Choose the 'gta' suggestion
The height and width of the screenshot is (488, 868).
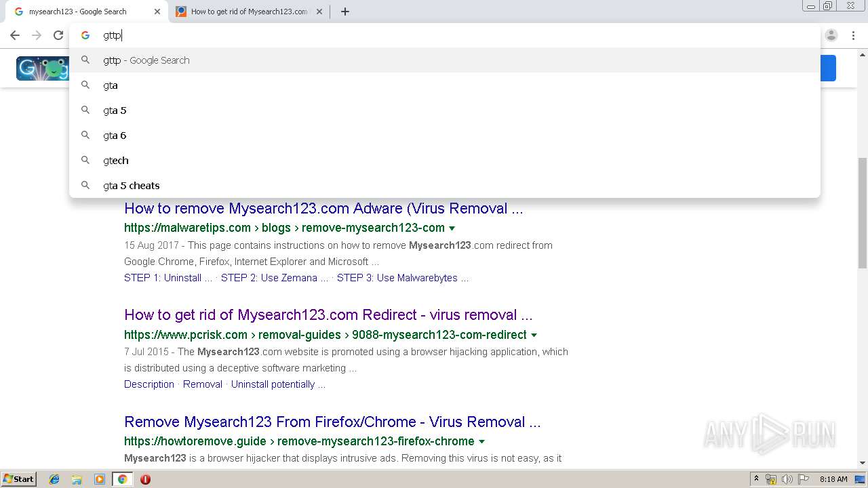pos(444,85)
